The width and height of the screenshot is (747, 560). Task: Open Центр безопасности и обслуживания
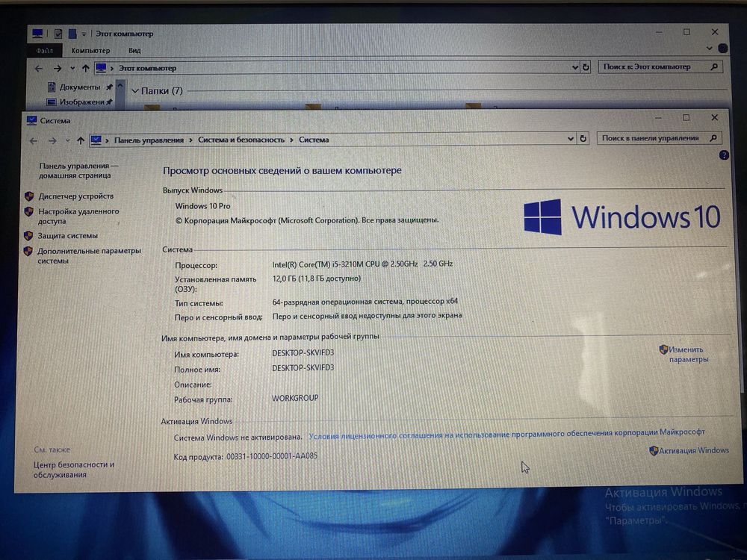click(74, 470)
